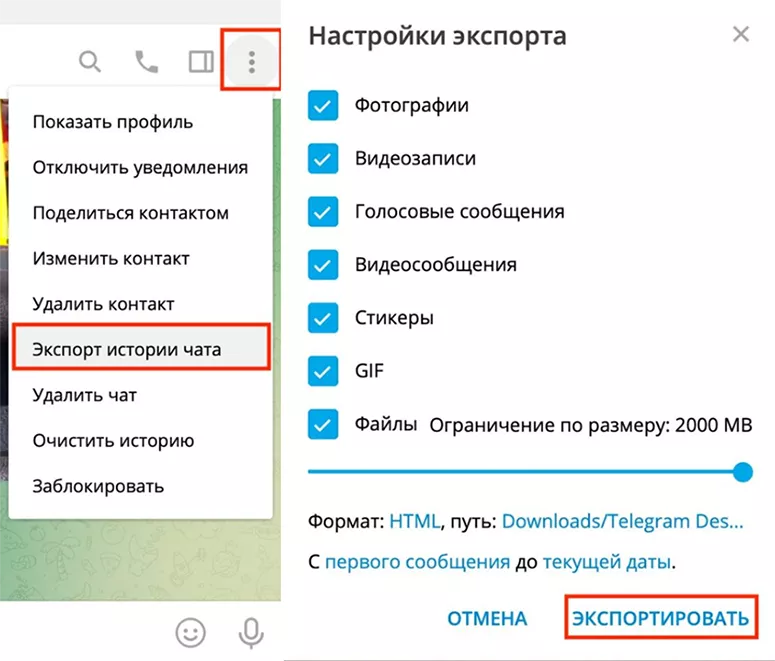Uncheck the Фотографии checkbox
775x661 pixels.
323,105
